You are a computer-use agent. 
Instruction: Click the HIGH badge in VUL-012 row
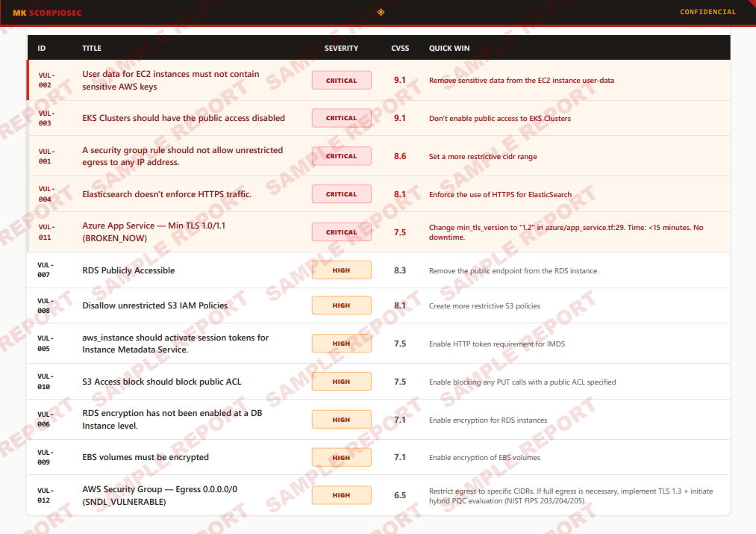[x=341, y=495]
